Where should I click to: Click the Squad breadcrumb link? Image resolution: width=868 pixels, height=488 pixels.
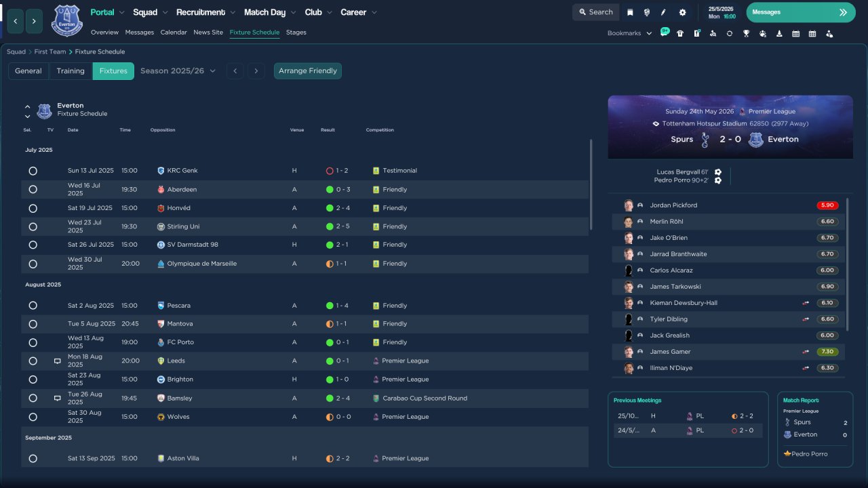click(x=16, y=52)
